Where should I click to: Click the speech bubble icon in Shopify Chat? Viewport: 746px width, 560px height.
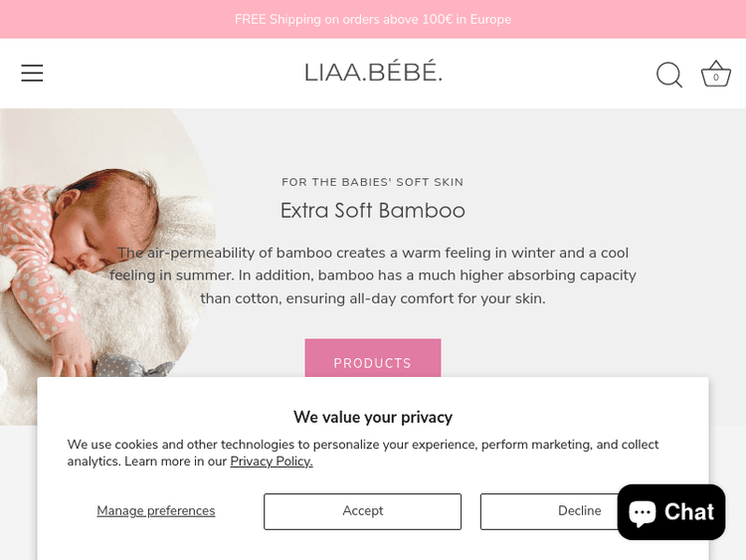[x=643, y=512]
